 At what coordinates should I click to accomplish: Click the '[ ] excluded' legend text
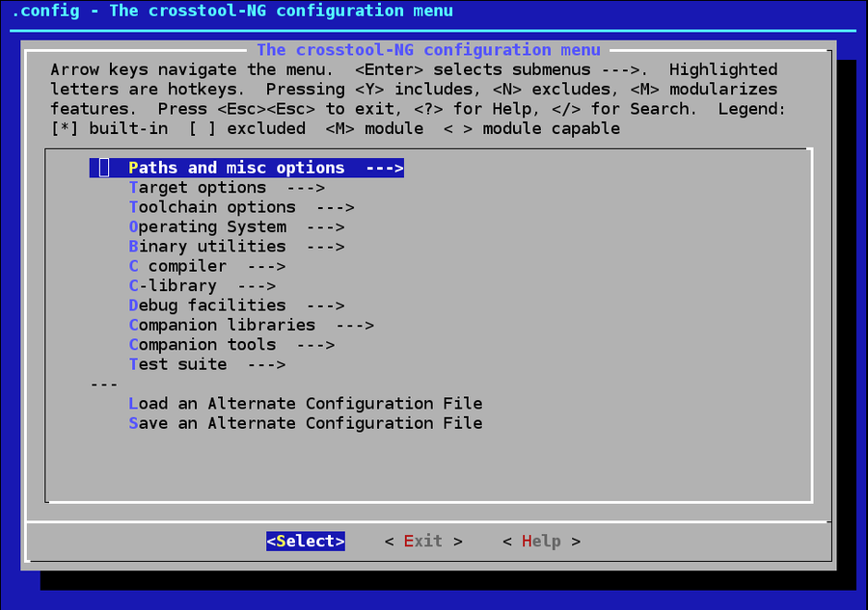click(247, 128)
